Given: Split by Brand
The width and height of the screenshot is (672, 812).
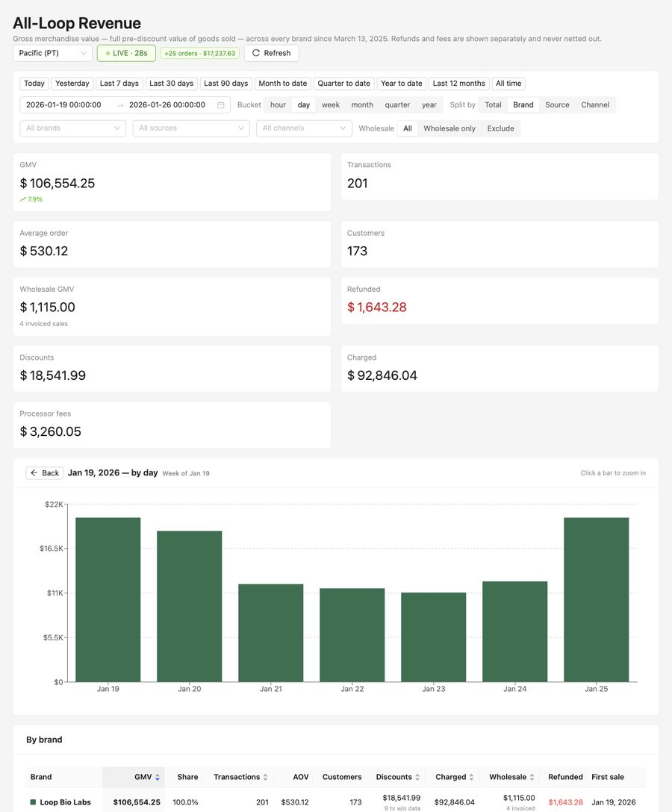Looking at the screenshot, I should pyautogui.click(x=523, y=104).
